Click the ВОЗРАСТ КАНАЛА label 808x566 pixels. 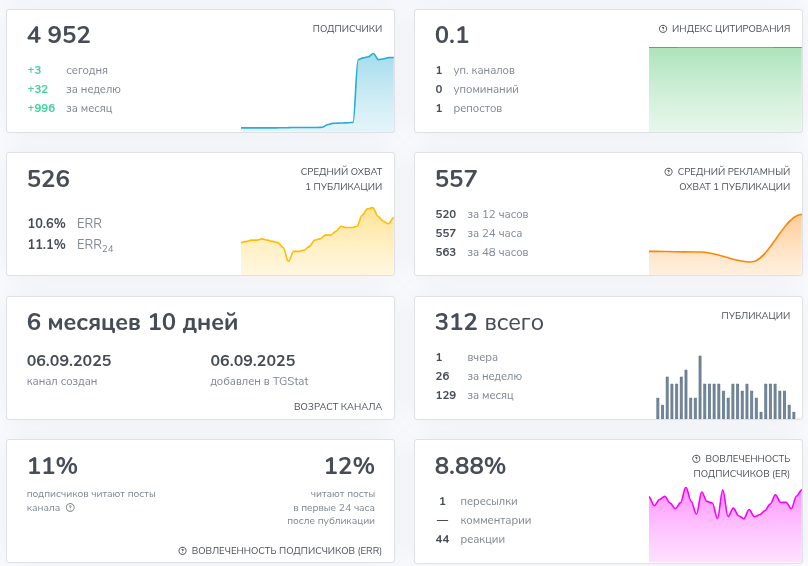pos(338,407)
